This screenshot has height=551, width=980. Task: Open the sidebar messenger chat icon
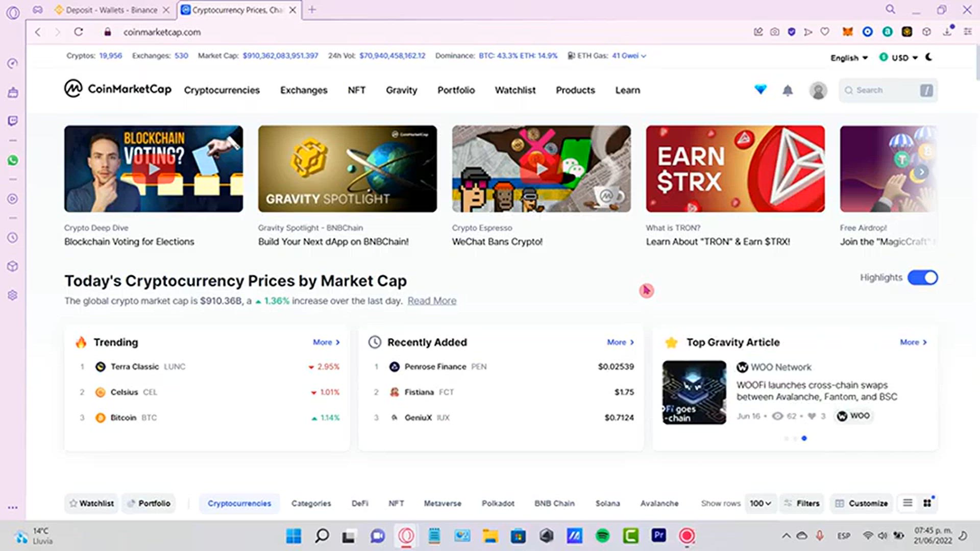point(13,121)
